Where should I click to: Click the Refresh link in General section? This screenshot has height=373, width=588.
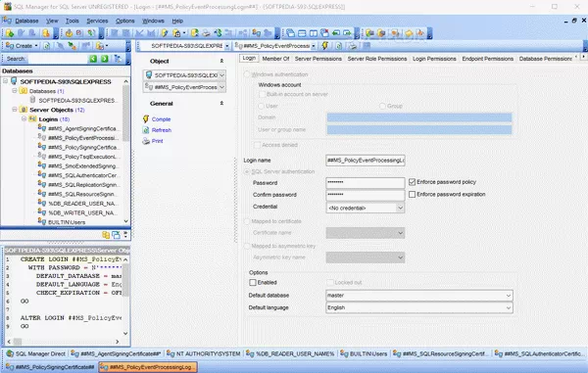(x=162, y=130)
